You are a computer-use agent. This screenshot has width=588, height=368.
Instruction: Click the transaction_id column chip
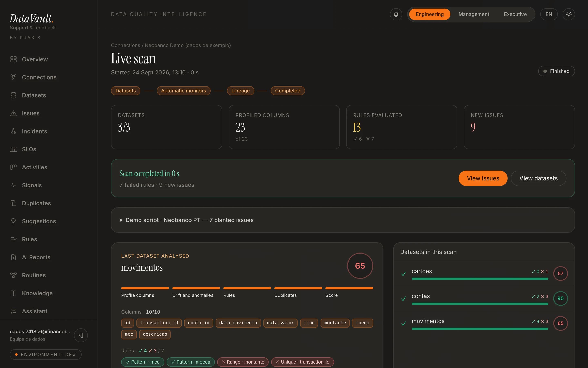159,323
